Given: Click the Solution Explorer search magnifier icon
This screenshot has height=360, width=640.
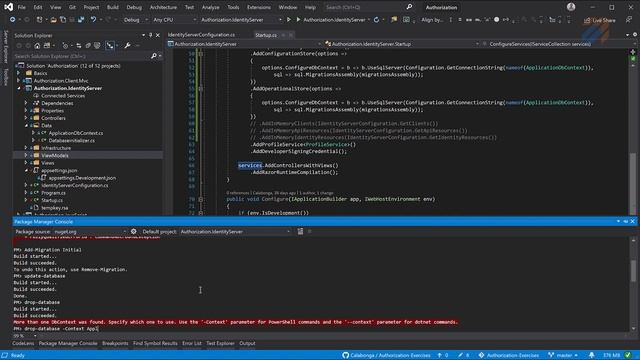Looking at the screenshot, I should [x=153, y=56].
